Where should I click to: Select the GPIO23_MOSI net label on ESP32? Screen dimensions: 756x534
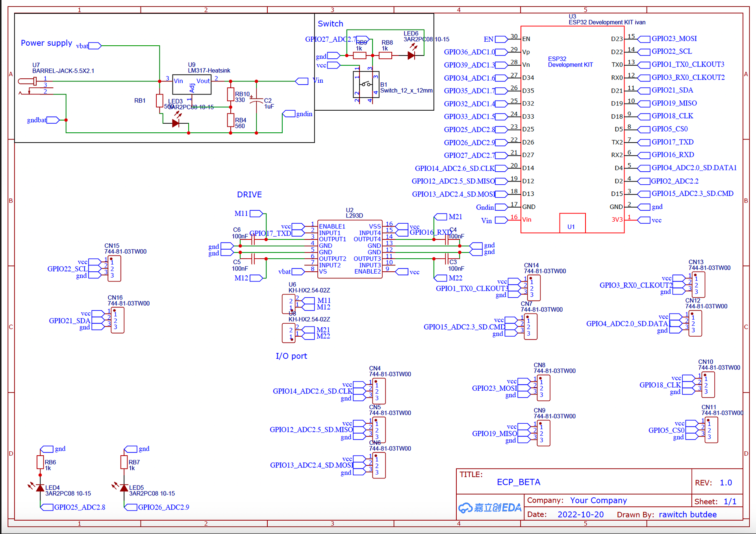click(674, 39)
